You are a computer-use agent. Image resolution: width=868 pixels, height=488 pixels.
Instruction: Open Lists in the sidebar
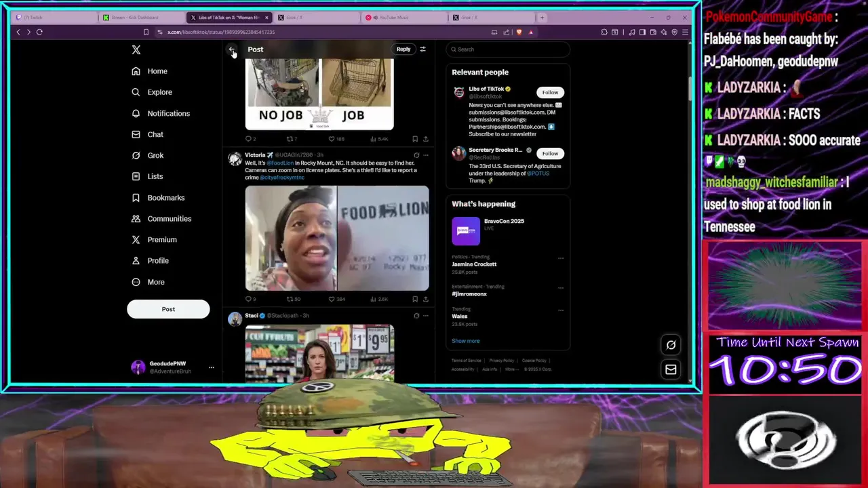pos(147,176)
